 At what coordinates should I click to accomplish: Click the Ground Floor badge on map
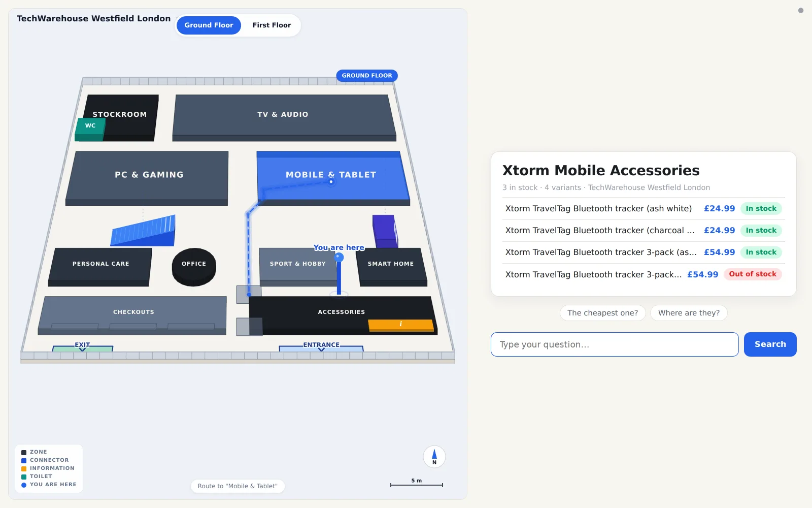(367, 76)
